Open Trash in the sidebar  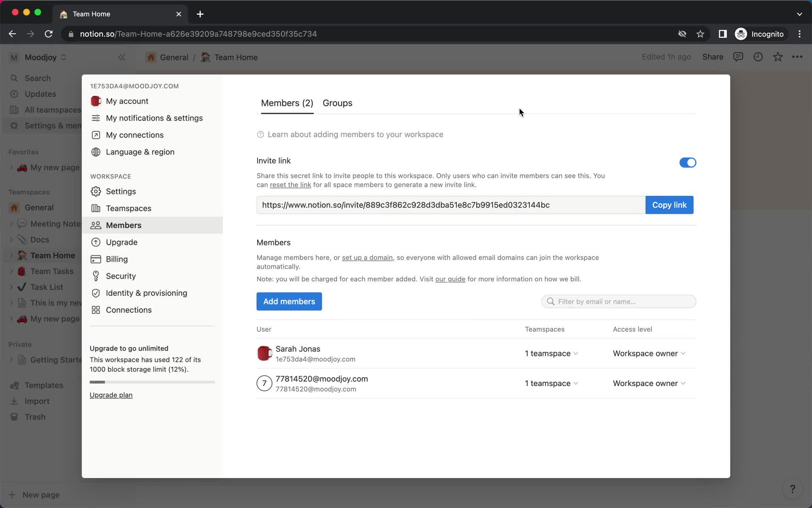click(x=35, y=417)
